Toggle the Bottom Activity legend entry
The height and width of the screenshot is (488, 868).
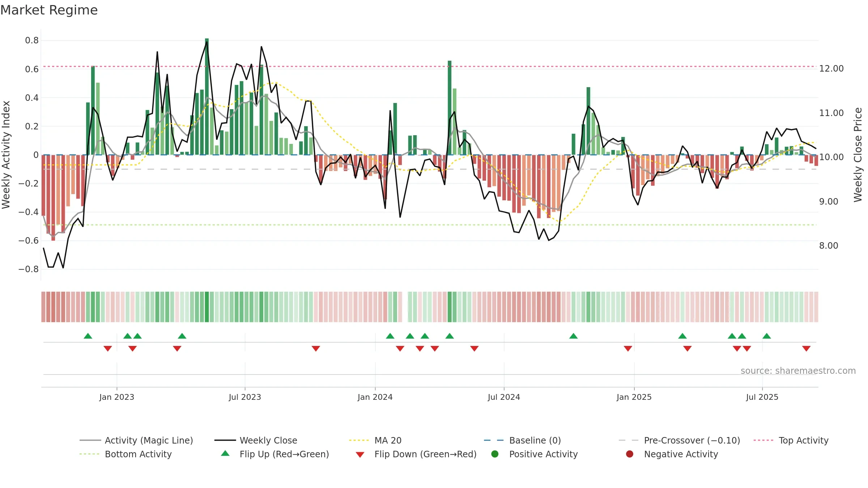125,454
